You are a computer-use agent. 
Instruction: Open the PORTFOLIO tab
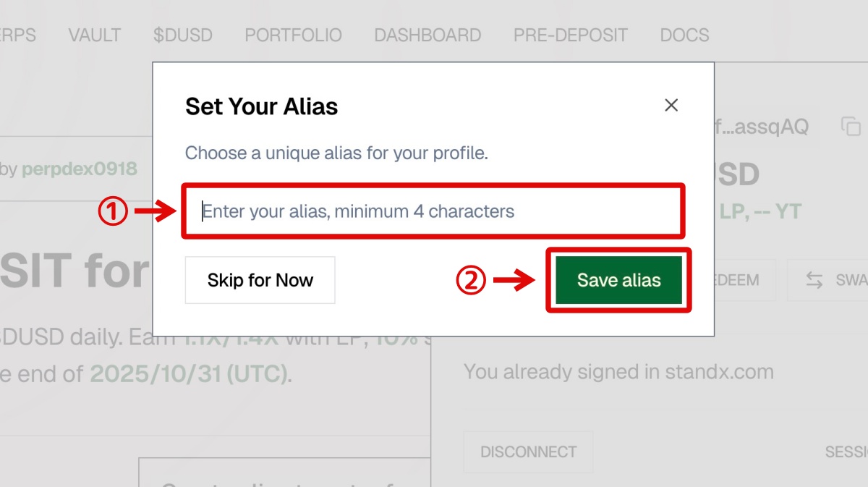pyautogui.click(x=293, y=35)
